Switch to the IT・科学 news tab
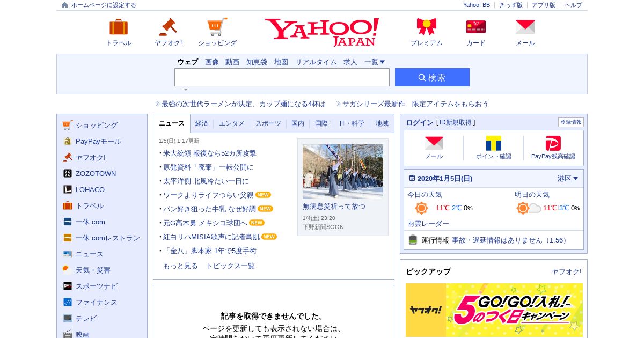Image resolution: width=644 pixels, height=338 pixels. point(352,123)
